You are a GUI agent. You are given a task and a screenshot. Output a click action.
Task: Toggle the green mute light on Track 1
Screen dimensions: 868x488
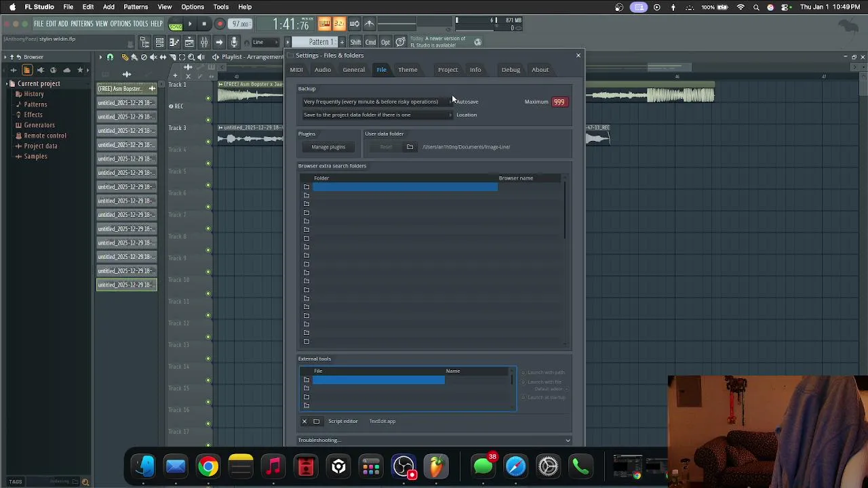click(x=208, y=98)
